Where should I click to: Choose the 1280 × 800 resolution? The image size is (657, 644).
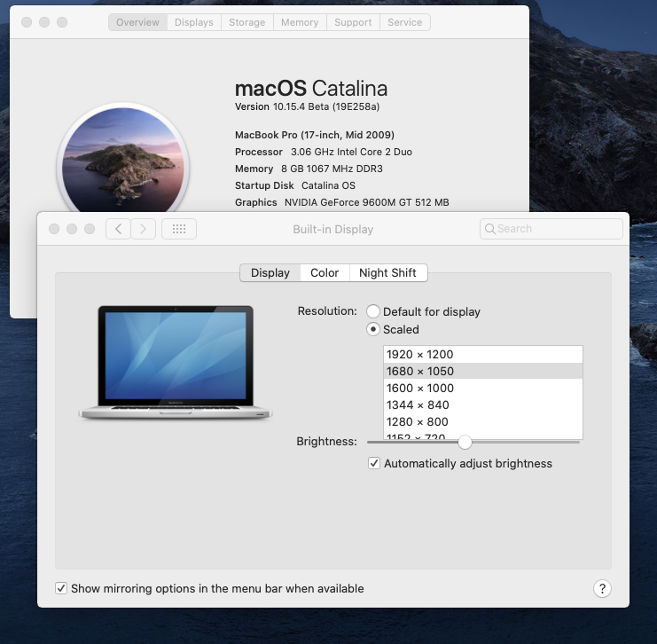point(482,421)
